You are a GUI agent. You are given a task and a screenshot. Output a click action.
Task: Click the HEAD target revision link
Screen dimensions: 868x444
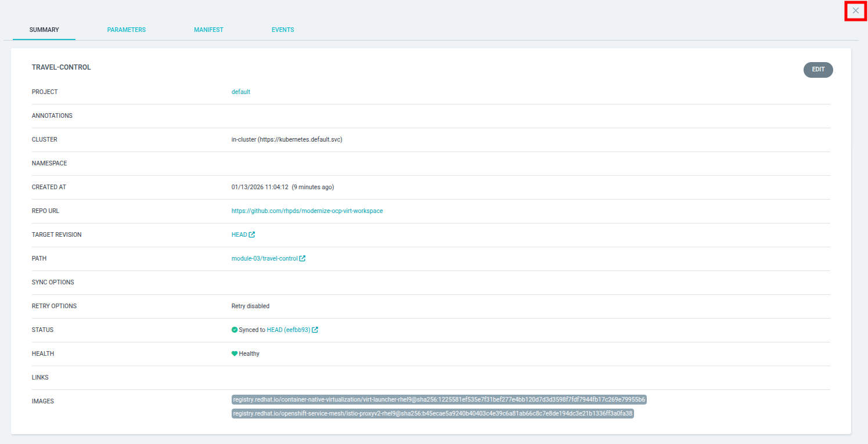(x=239, y=234)
